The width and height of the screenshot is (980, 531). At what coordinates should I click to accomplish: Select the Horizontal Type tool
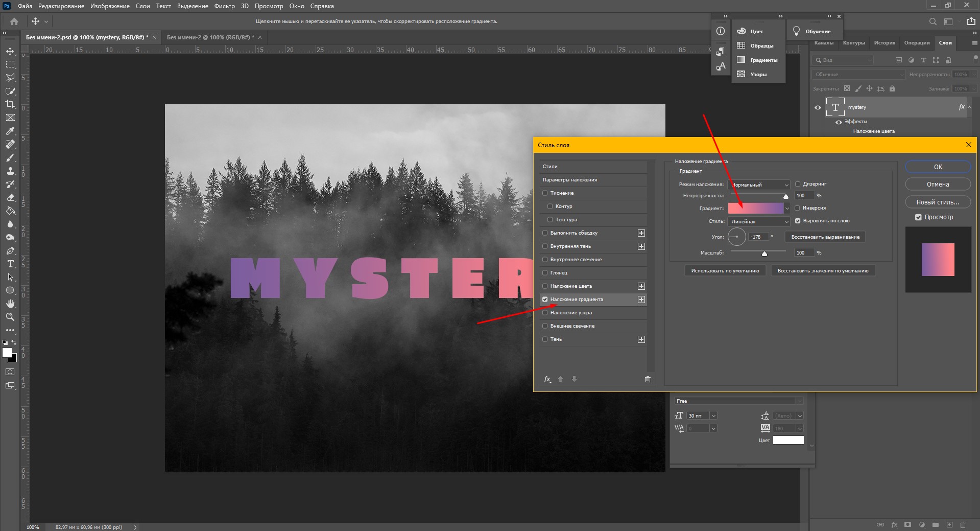(x=10, y=264)
